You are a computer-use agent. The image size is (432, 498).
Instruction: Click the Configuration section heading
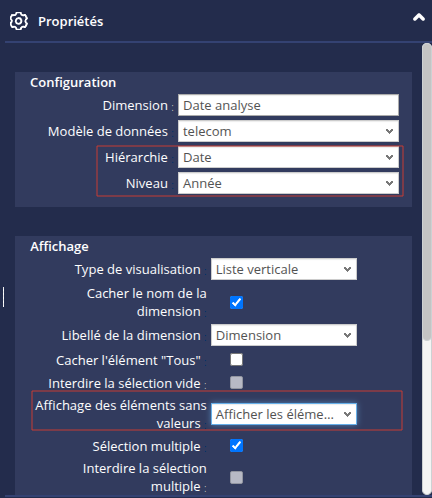73,83
